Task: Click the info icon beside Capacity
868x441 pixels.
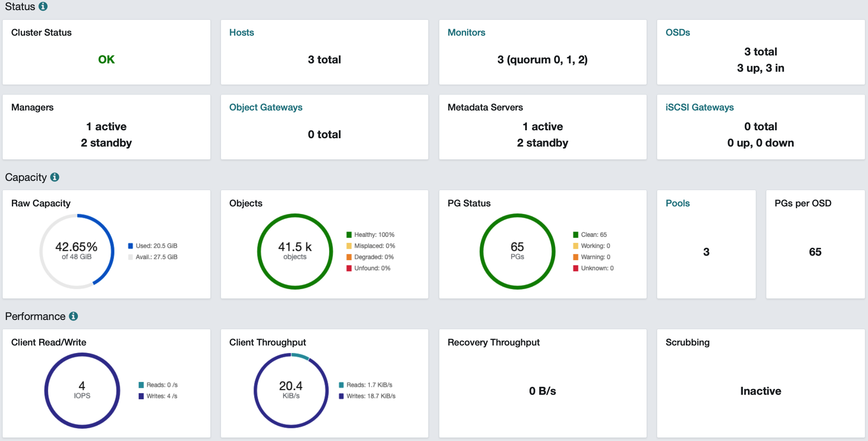Action: [x=55, y=177]
